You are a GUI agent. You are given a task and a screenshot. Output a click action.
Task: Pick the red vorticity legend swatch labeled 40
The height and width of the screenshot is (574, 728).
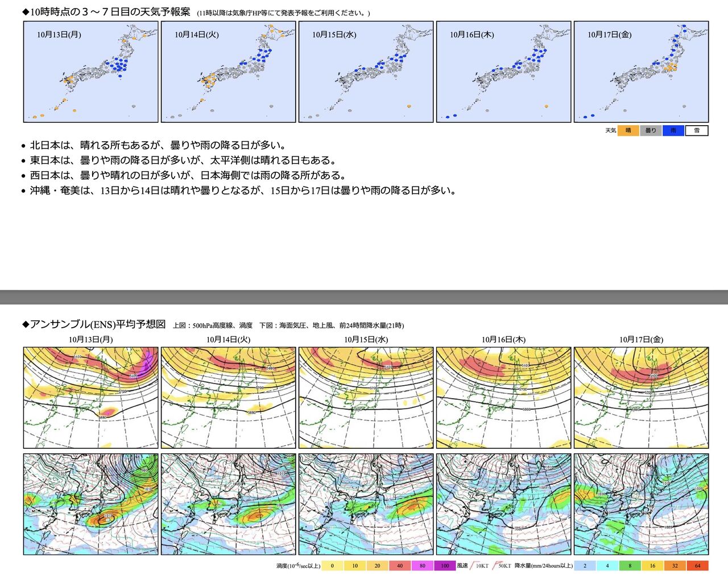click(400, 565)
